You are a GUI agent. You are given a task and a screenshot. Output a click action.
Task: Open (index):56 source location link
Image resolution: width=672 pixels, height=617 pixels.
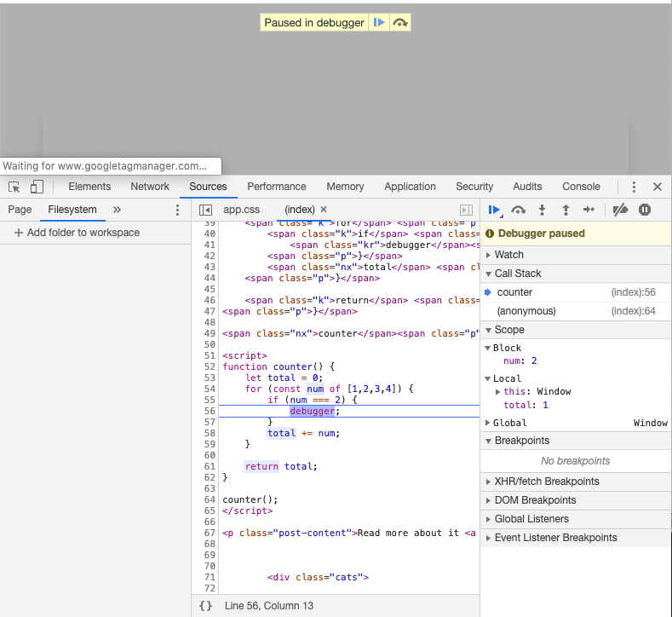click(633, 292)
